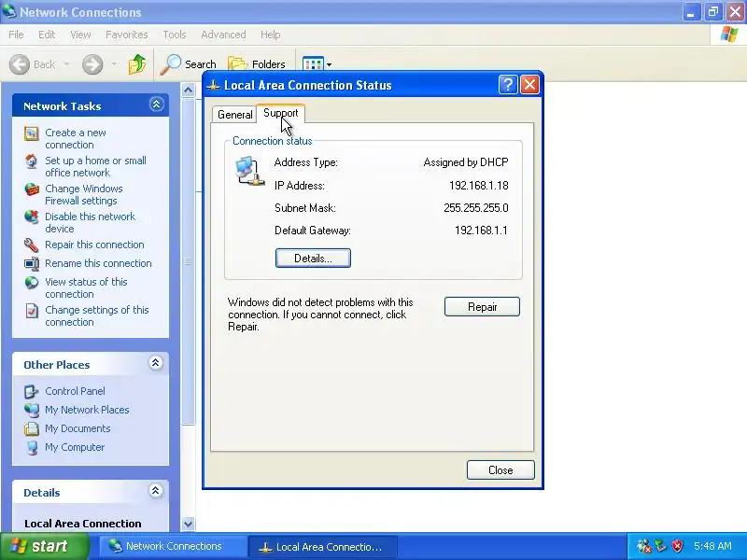
Task: Click the Details... button
Action: (313, 259)
